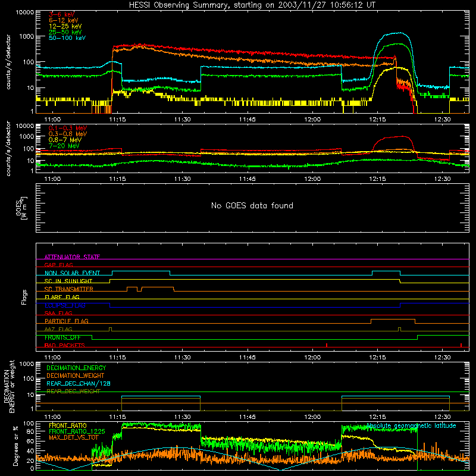Click the 12:15 tick under the keV panel
The image size is (476, 476).
(x=377, y=120)
